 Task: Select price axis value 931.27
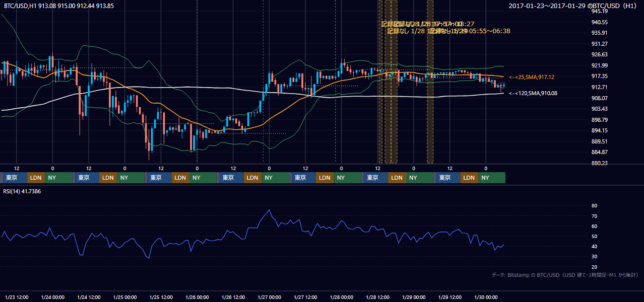pos(599,44)
